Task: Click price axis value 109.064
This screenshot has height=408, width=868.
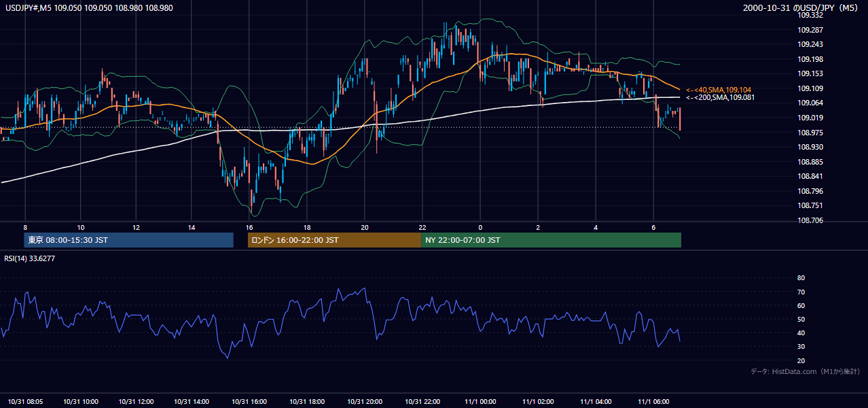Action: click(810, 103)
